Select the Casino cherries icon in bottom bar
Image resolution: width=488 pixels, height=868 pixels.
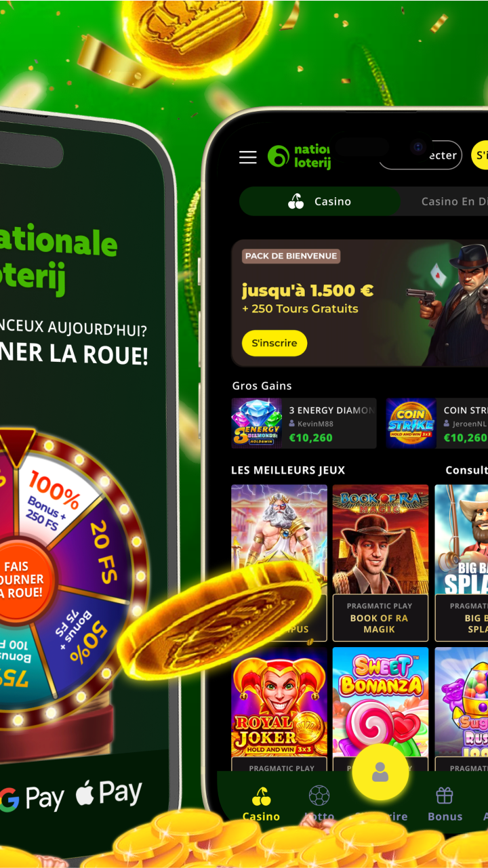tap(261, 795)
